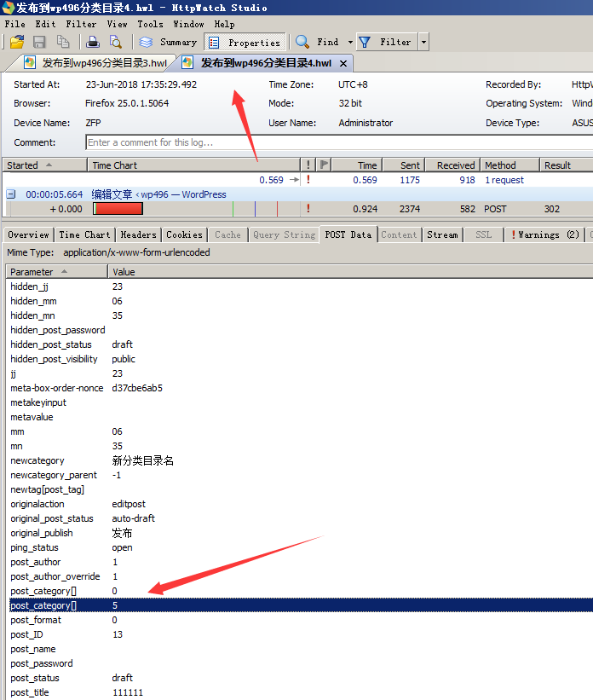Click the Print Preview icon
593x700 pixels.
[x=116, y=42]
